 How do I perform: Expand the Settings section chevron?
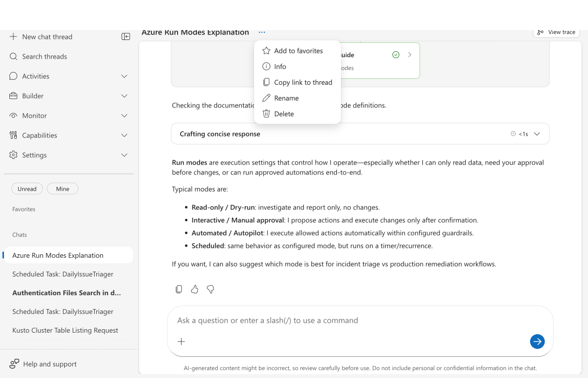pyautogui.click(x=124, y=155)
